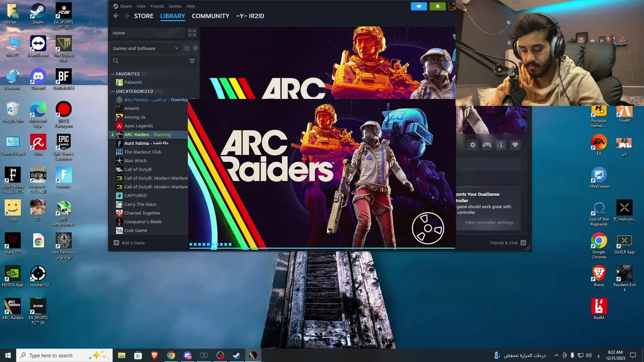Open Discord desktop shortcut
This screenshot has width=644, height=362.
point(38,79)
